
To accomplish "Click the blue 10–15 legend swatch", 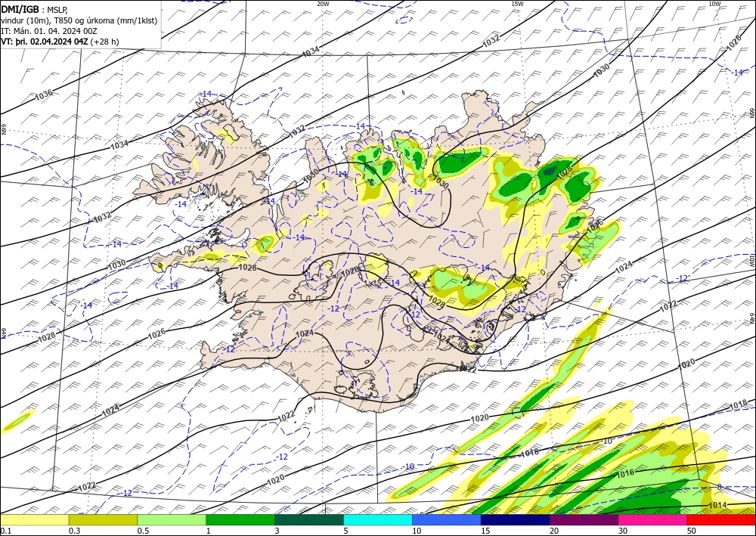I will coord(447,520).
